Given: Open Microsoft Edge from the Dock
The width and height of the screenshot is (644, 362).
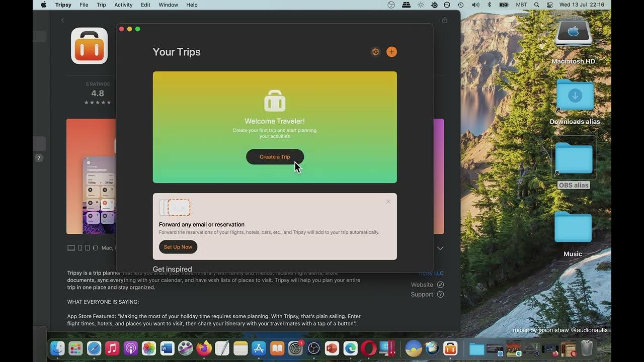Looking at the screenshot, I should [x=351, y=348].
